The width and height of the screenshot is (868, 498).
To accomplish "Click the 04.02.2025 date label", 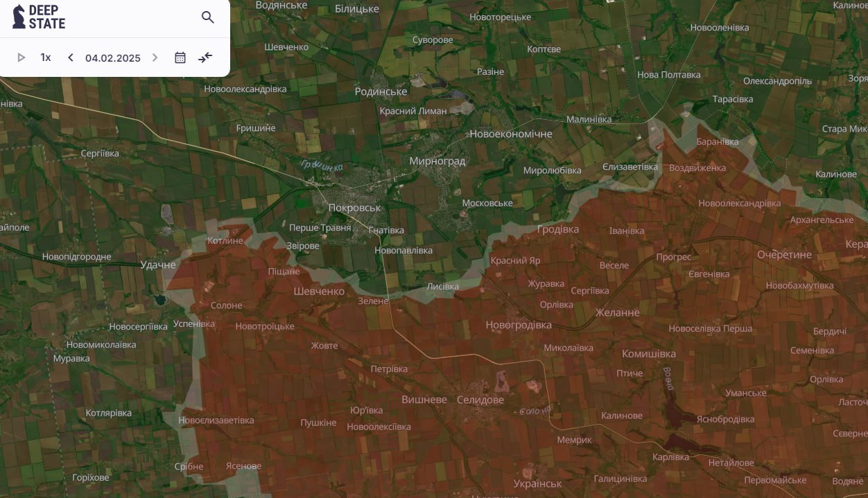I will coord(112,58).
